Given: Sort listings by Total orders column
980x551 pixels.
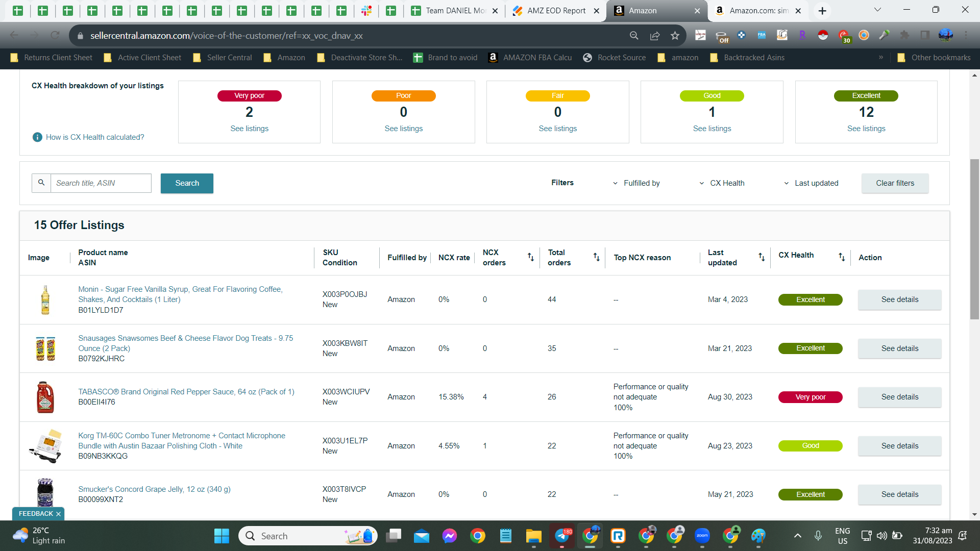Looking at the screenshot, I should tap(596, 257).
